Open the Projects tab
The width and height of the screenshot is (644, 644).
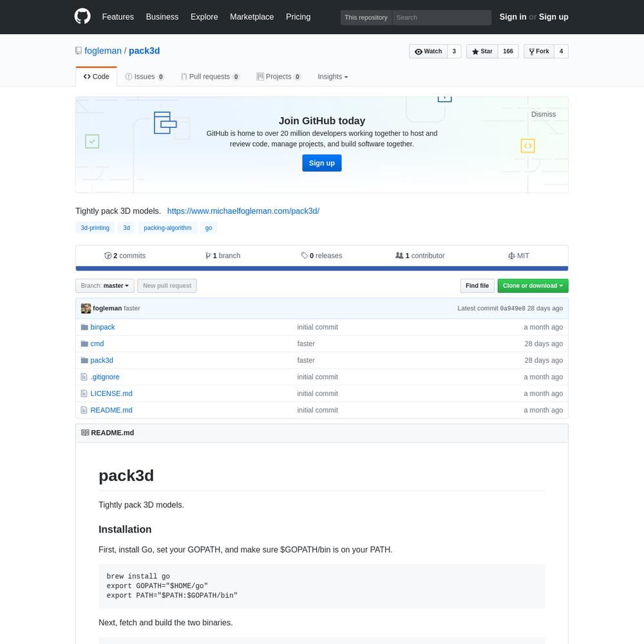coord(278,77)
